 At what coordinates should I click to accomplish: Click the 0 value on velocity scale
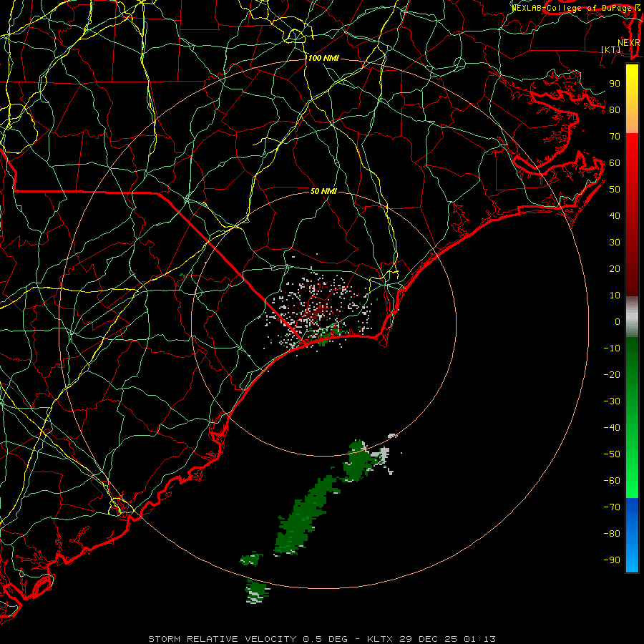click(x=618, y=322)
